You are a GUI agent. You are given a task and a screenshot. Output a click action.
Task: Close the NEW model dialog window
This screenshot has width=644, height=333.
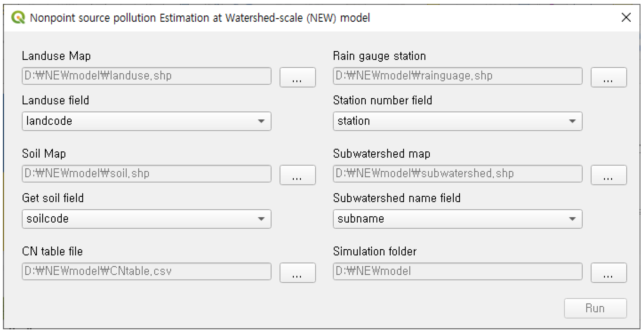pyautogui.click(x=626, y=17)
